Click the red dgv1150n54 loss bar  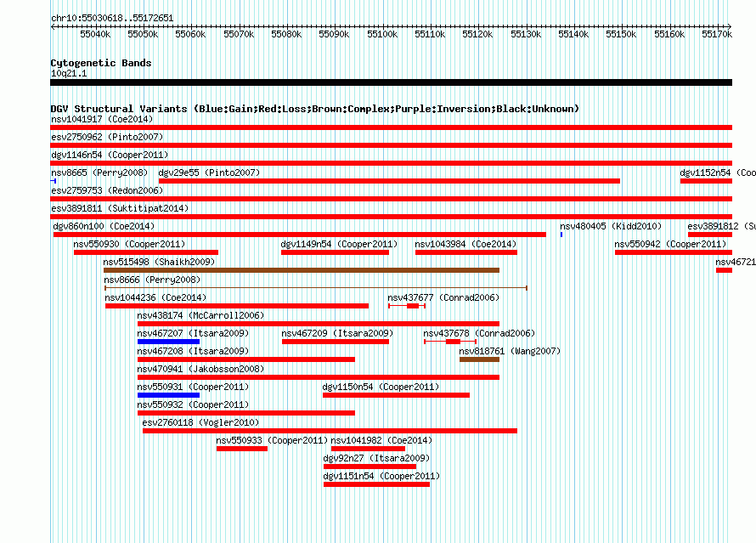click(396, 395)
